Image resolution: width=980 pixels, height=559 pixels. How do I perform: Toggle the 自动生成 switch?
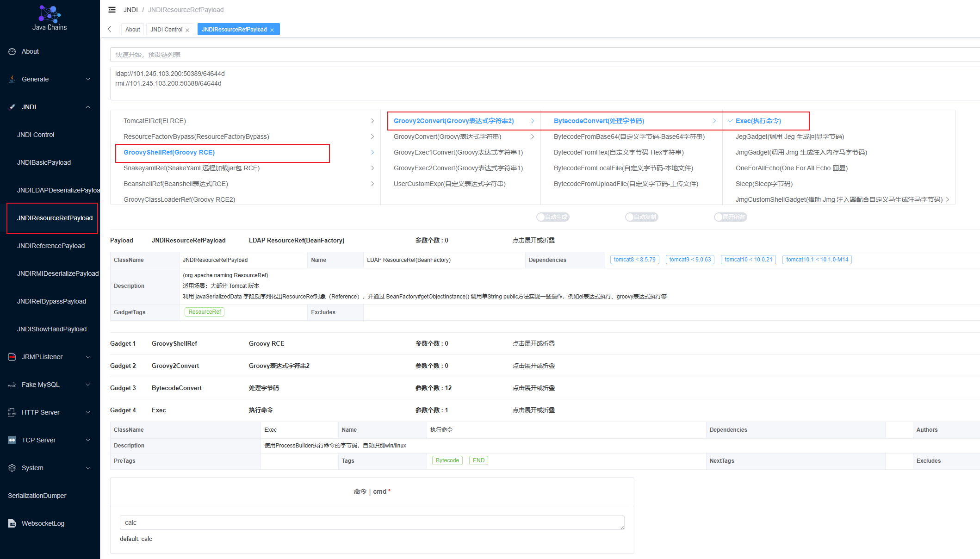[553, 217]
